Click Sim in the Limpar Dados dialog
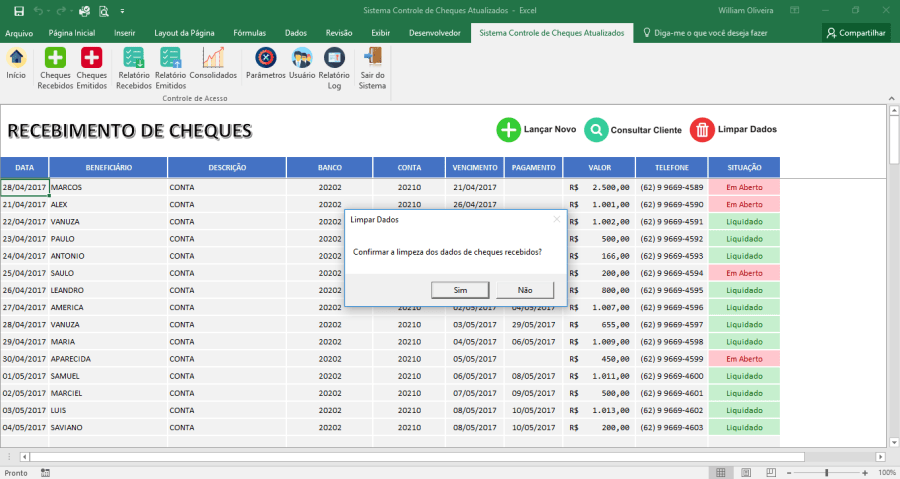The height and width of the screenshot is (479, 900). [460, 290]
